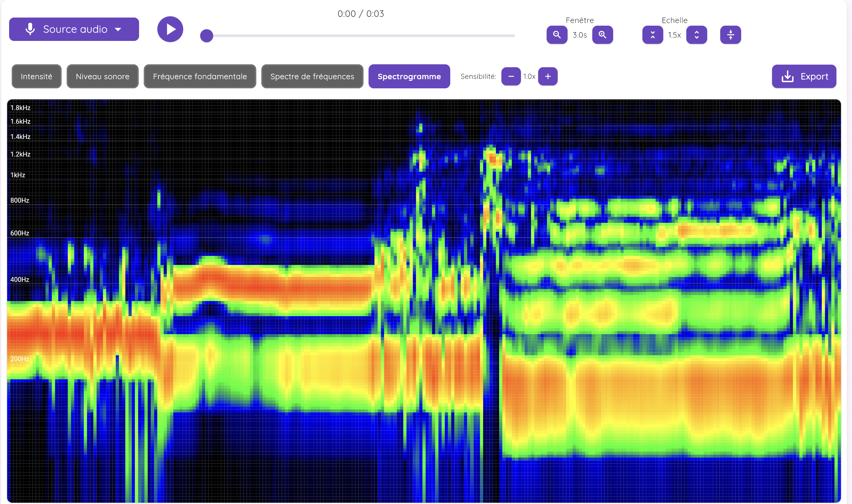852x504 pixels.
Task: Click the 200Hz frequency label
Action: pyautogui.click(x=20, y=359)
